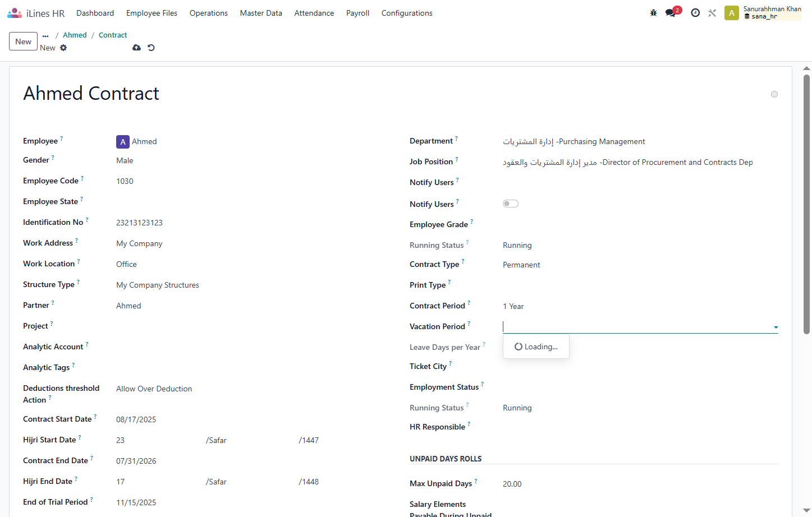The height and width of the screenshot is (517, 812).
Task: Expand the Vacation Period dropdown arrow
Action: tap(776, 327)
